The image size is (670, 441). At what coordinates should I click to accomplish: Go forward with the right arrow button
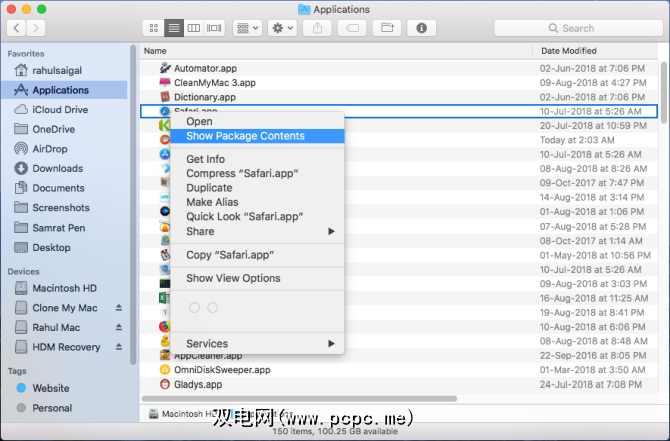click(36, 28)
